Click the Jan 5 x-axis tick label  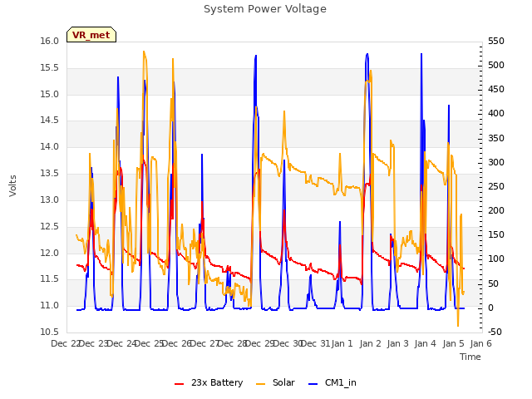(x=453, y=343)
